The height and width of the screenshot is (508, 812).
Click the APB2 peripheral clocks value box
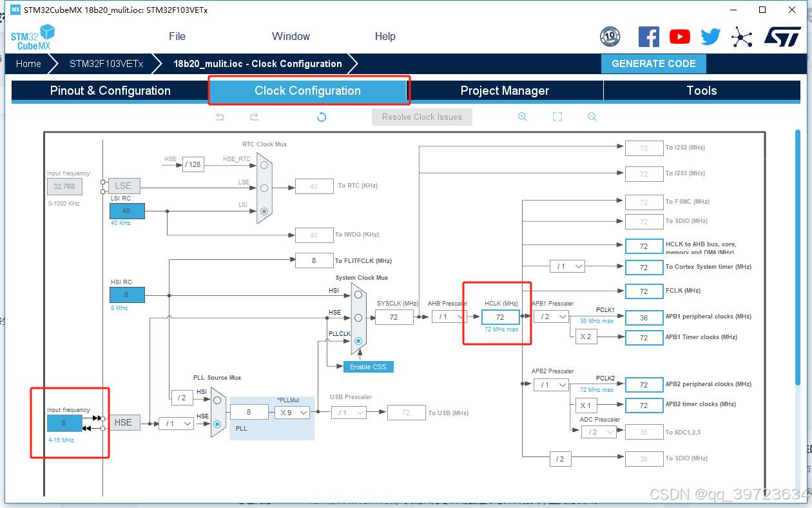tap(644, 385)
